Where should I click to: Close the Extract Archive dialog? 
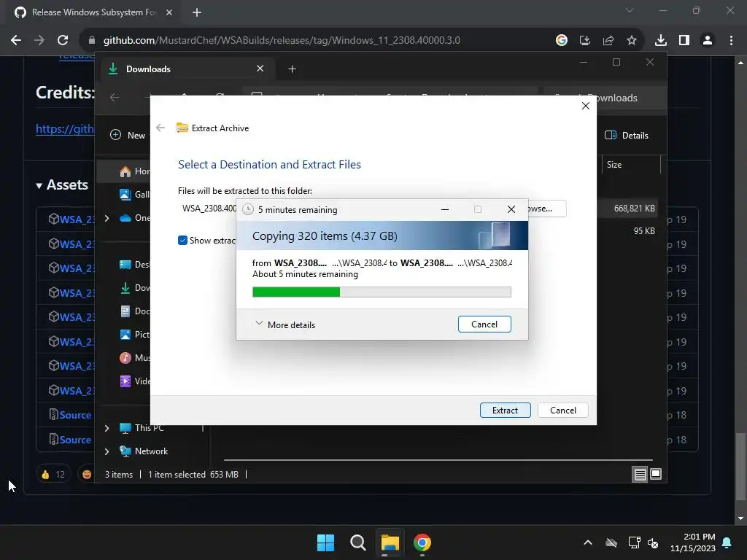click(x=586, y=106)
